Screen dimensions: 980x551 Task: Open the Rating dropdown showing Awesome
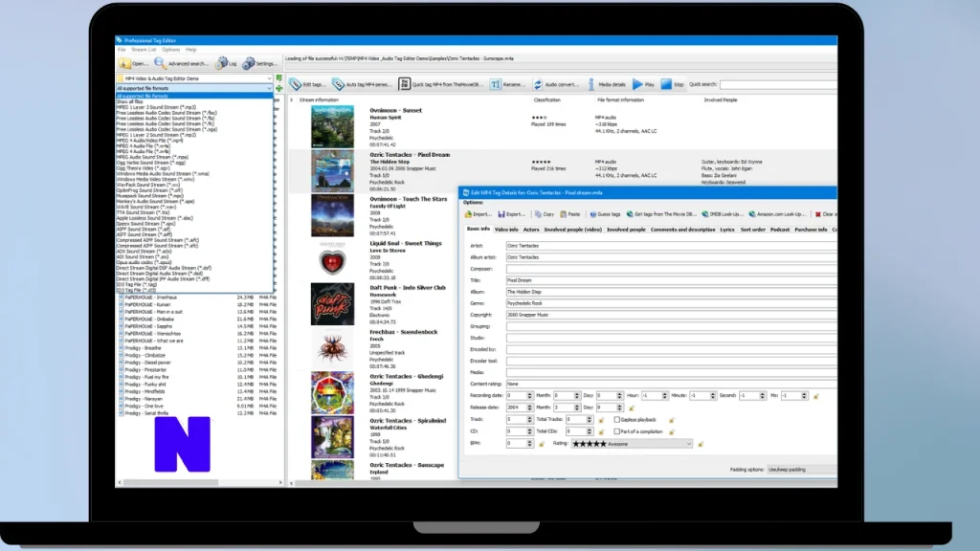coord(632,444)
